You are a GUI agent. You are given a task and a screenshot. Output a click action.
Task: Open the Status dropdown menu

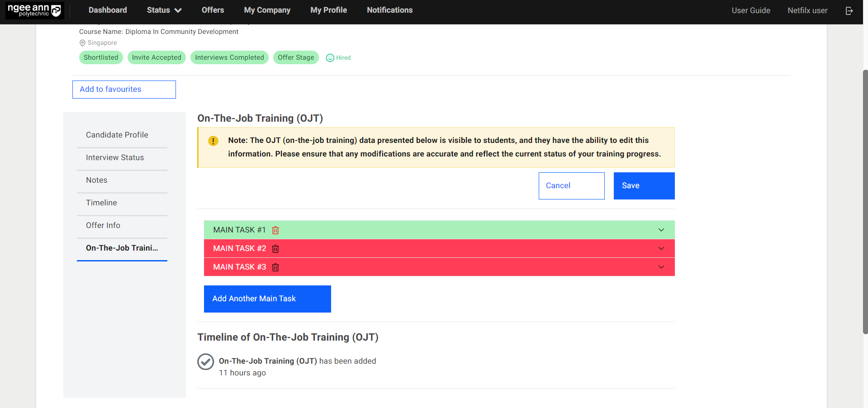pyautogui.click(x=164, y=10)
